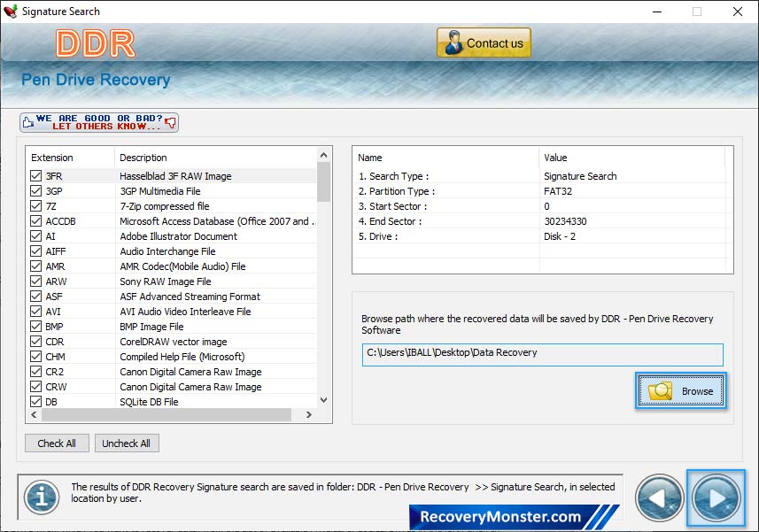The height and width of the screenshot is (532, 759).
Task: Select 'Adobe Illustrator Document' description
Action: pyautogui.click(x=179, y=236)
